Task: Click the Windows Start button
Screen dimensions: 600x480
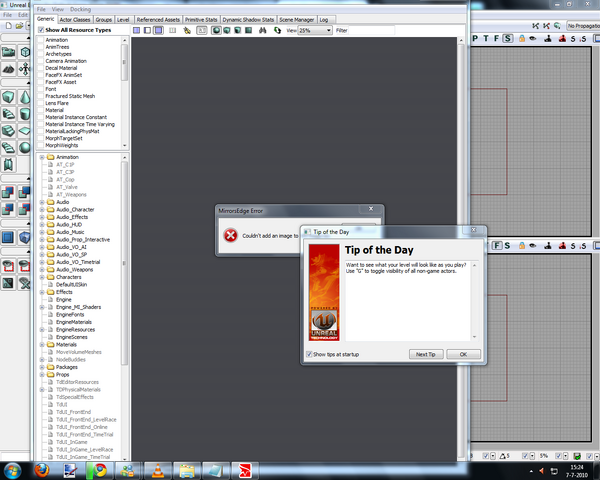Action: pos(12,470)
